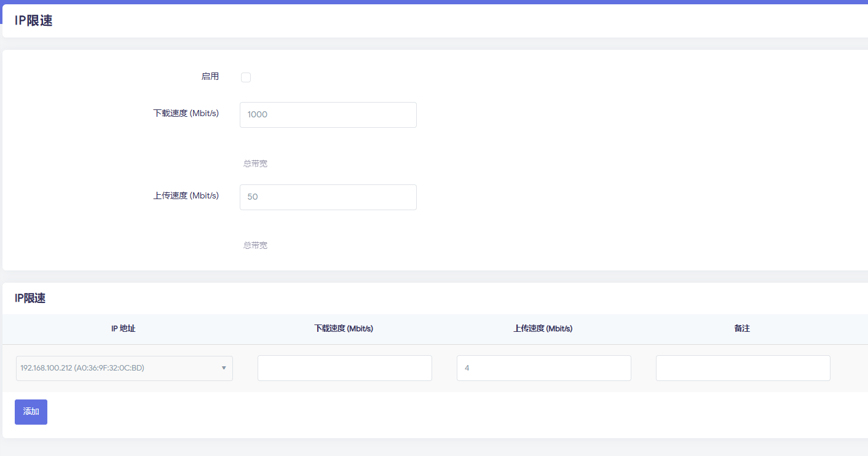
Task: Click the IP限速 section heading above table
Action: pos(30,299)
